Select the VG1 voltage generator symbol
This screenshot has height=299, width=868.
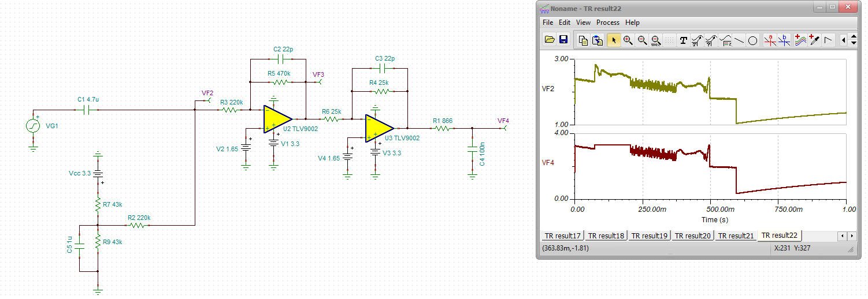tap(33, 126)
